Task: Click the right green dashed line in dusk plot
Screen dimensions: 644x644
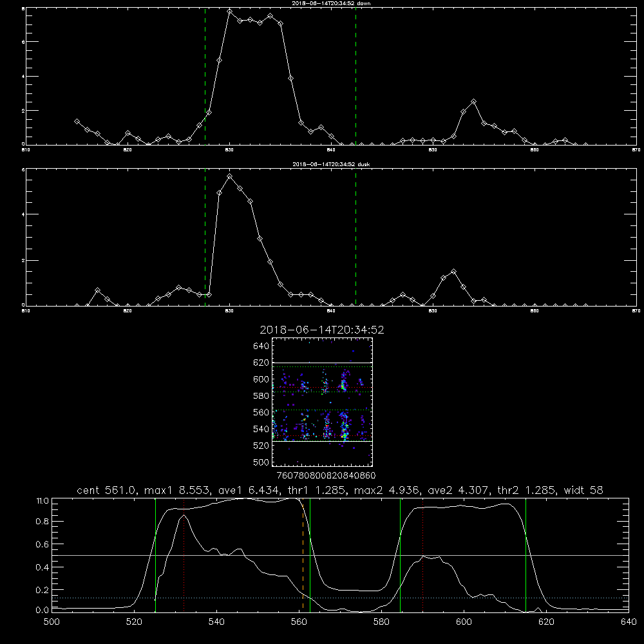Action: pos(355,237)
